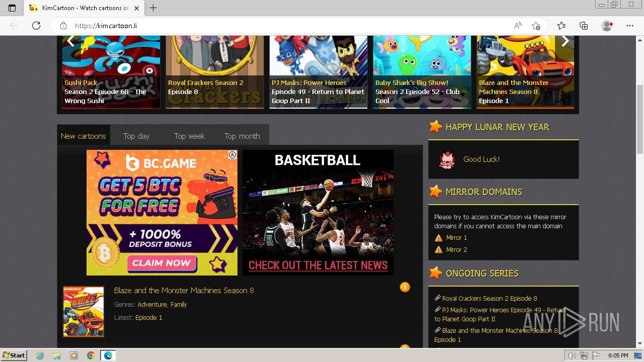Launch Google Chrome from taskbar

tap(91, 355)
